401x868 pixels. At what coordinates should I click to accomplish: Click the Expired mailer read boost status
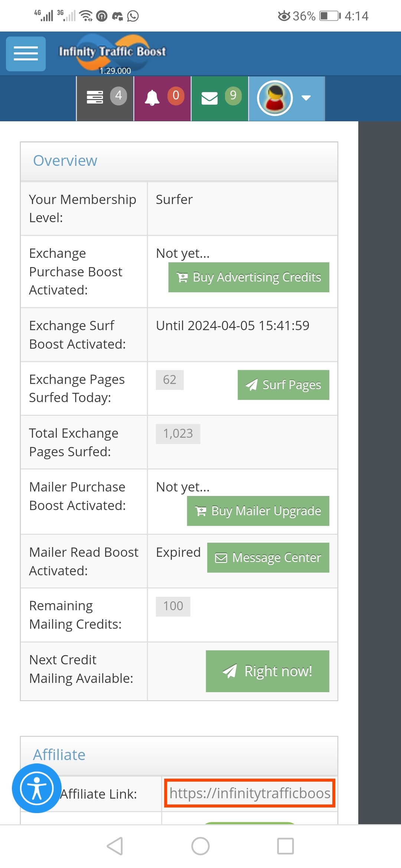click(x=178, y=552)
